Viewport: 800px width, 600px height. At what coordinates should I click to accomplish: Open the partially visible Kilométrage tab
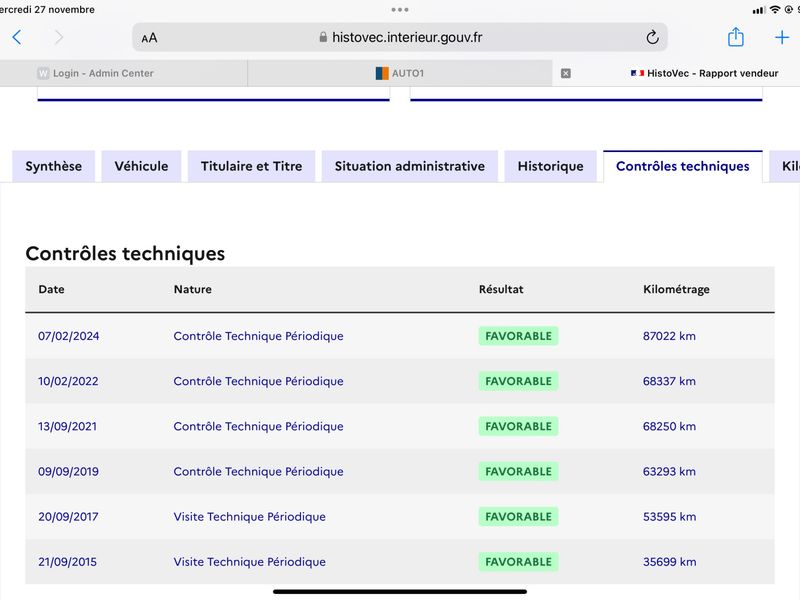point(786,166)
